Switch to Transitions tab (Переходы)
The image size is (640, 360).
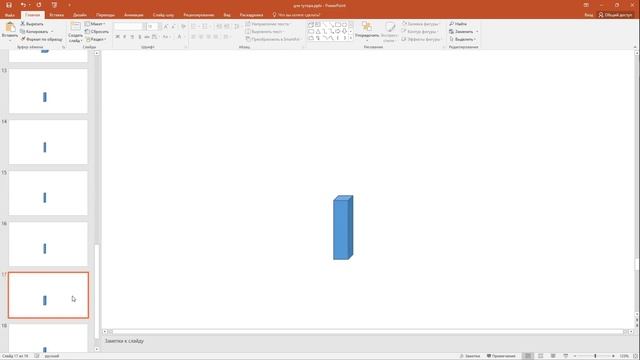(x=105, y=15)
